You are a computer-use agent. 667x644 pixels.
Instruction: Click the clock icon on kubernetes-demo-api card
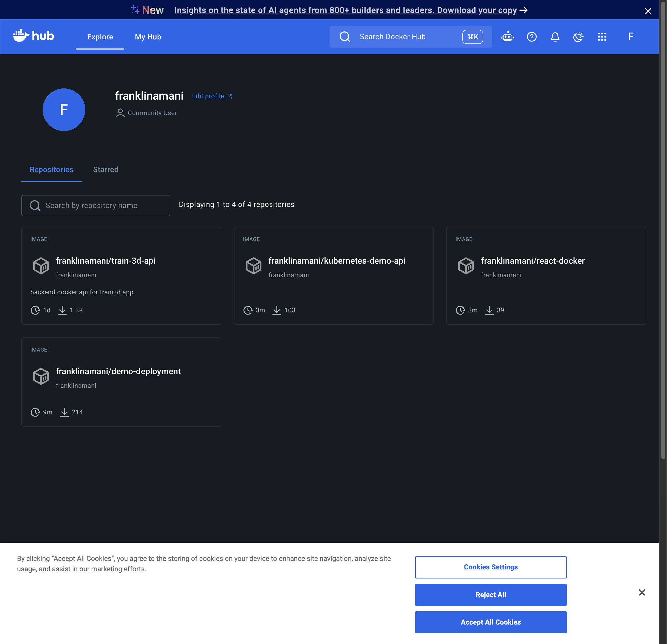[x=248, y=310]
